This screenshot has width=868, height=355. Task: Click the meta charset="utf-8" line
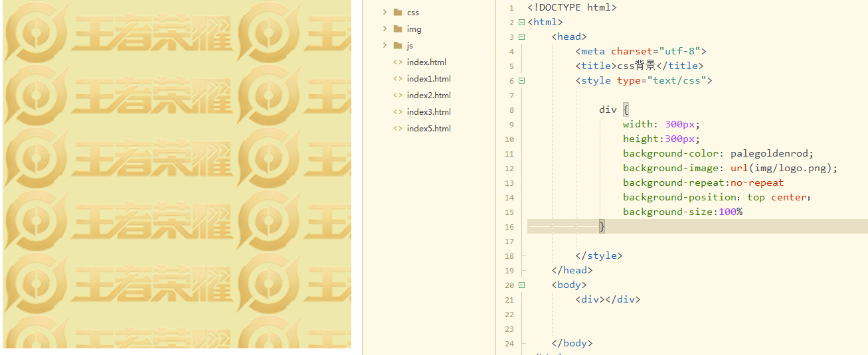tap(641, 51)
